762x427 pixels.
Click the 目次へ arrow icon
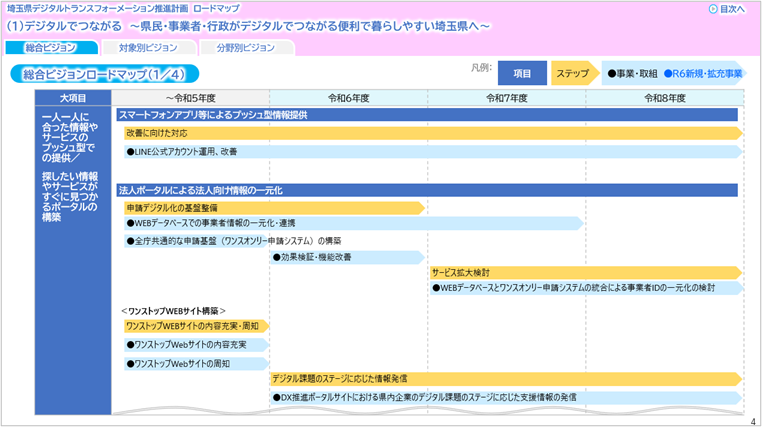[713, 9]
